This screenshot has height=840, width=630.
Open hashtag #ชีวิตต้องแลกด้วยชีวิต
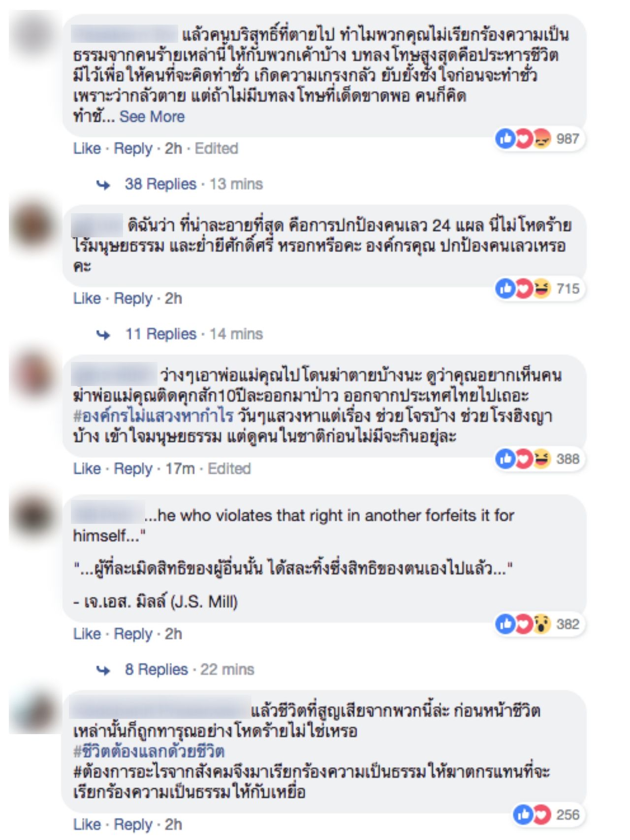pos(149,751)
